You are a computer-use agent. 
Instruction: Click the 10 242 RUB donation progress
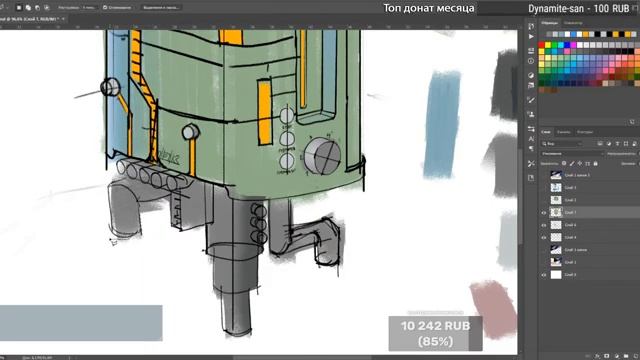click(x=435, y=333)
